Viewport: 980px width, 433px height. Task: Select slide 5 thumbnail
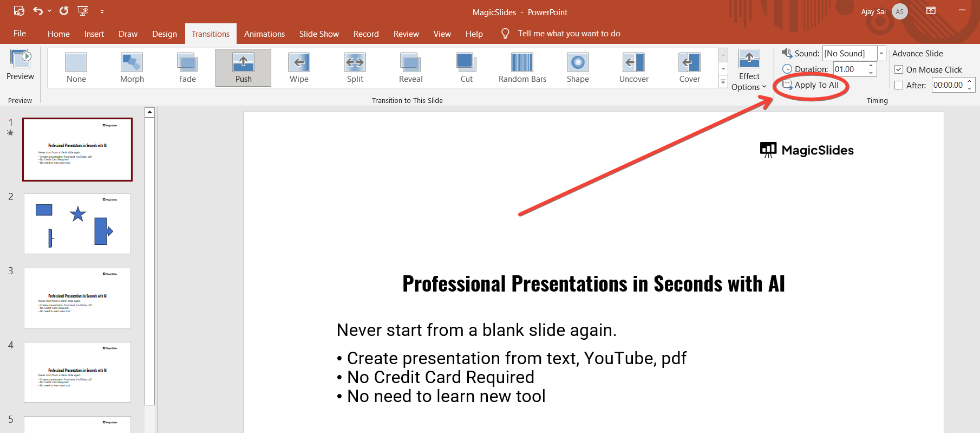pos(77,424)
